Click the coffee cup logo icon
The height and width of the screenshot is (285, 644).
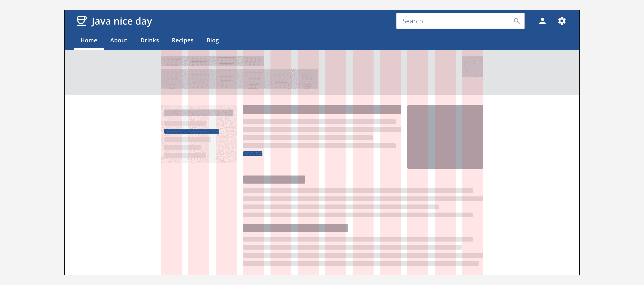coord(82,21)
